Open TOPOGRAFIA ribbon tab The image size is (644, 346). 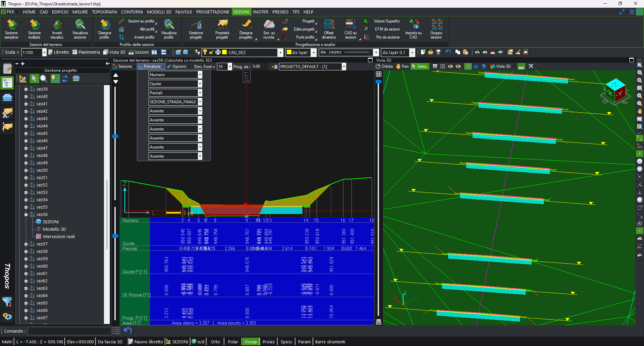pyautogui.click(x=104, y=12)
